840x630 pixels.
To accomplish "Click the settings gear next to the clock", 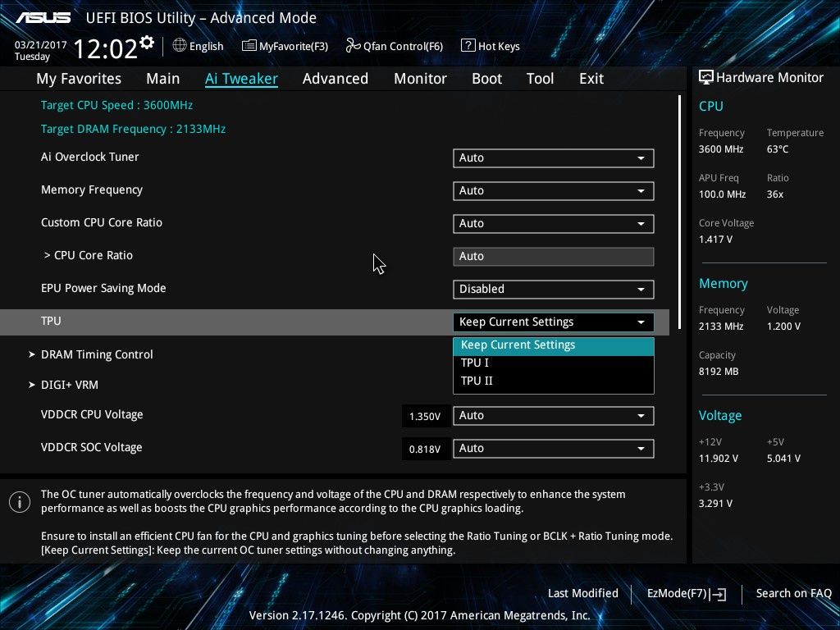I will (147, 43).
